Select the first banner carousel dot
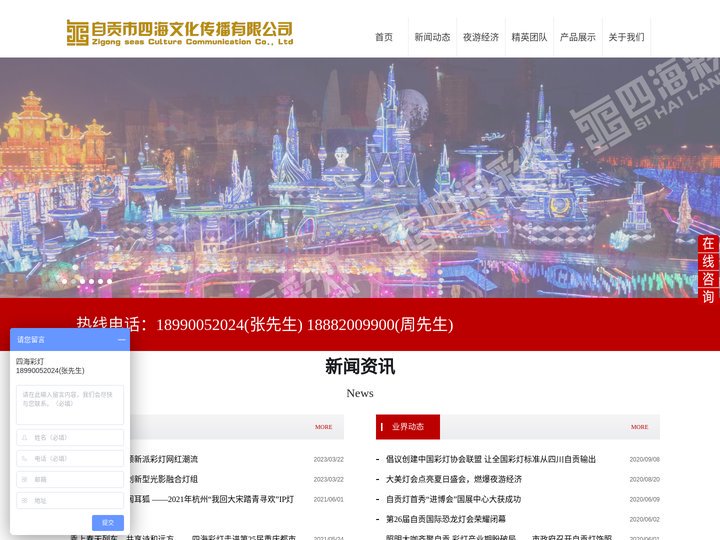The height and width of the screenshot is (540, 720). click(65, 281)
